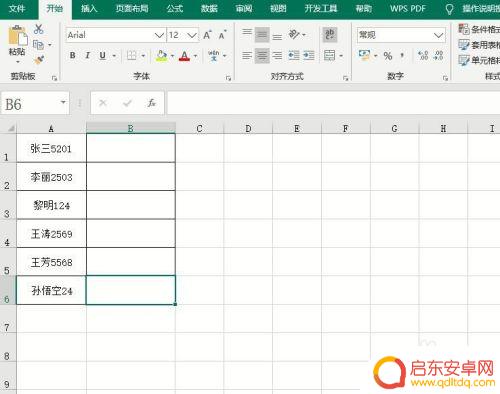Apply comma style
Screen dimensions: 500x394
[402, 55]
